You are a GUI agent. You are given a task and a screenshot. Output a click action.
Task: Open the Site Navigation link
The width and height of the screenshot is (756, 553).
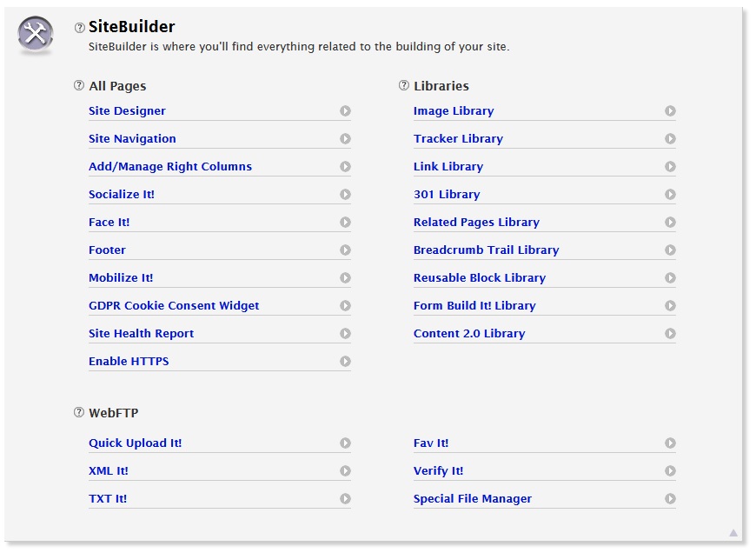132,139
